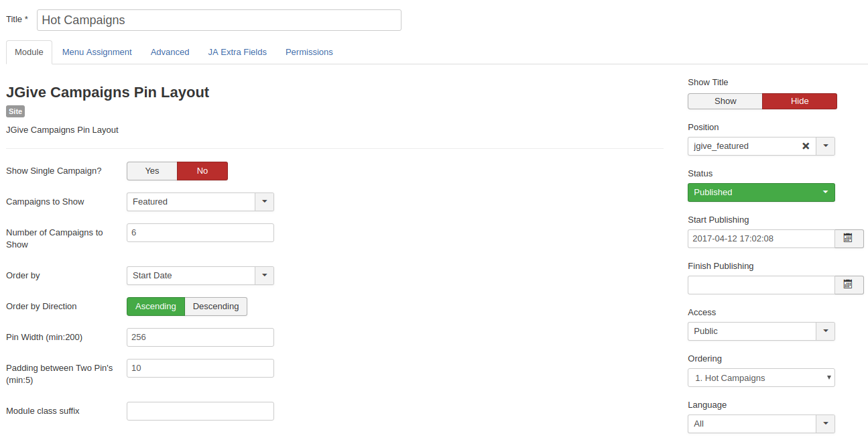Set Show Single Campaign to No
The width and height of the screenshot is (868, 442).
pos(202,171)
